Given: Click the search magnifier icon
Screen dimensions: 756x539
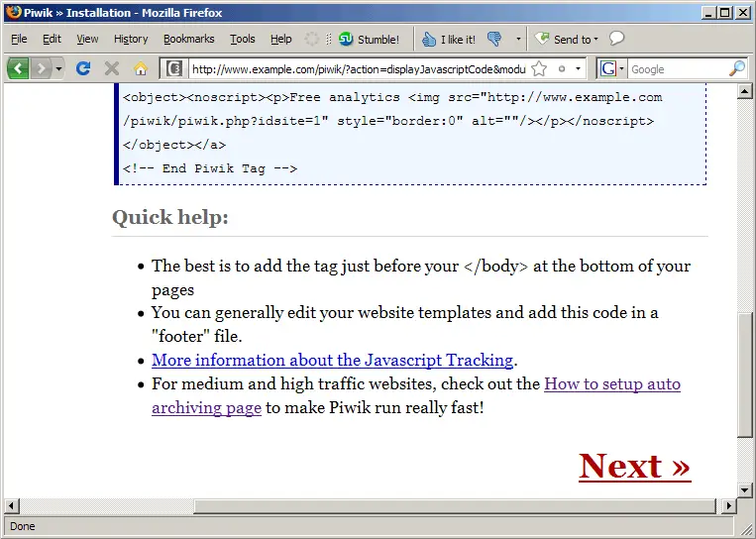Looking at the screenshot, I should 736,69.
